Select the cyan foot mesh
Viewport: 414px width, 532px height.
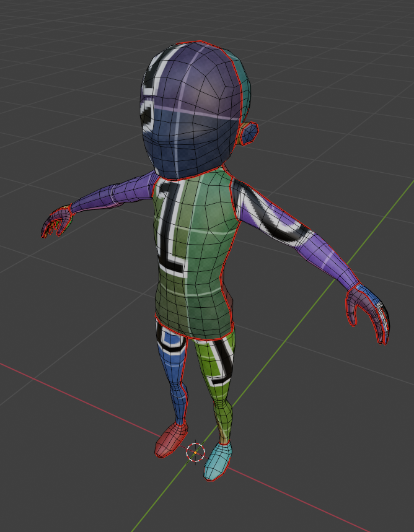coord(218,461)
